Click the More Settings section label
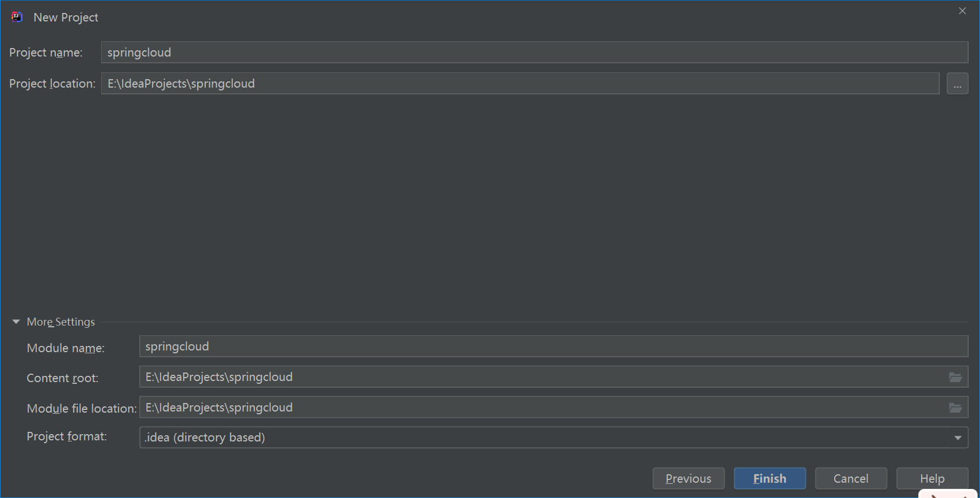Image resolution: width=980 pixels, height=498 pixels. pos(61,322)
